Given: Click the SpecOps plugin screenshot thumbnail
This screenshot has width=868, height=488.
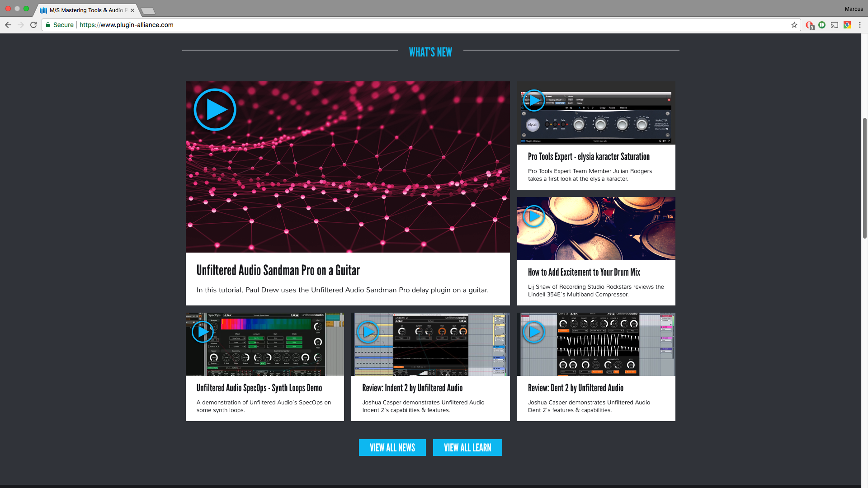Looking at the screenshot, I should (265, 344).
